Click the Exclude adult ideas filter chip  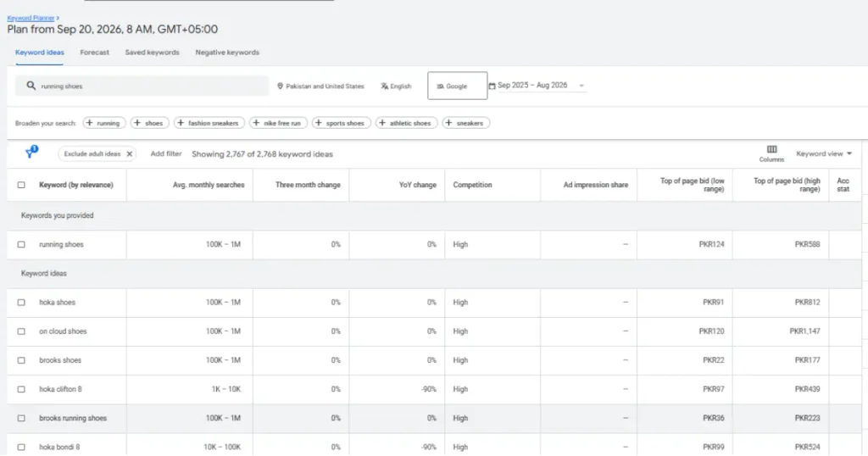(x=97, y=154)
